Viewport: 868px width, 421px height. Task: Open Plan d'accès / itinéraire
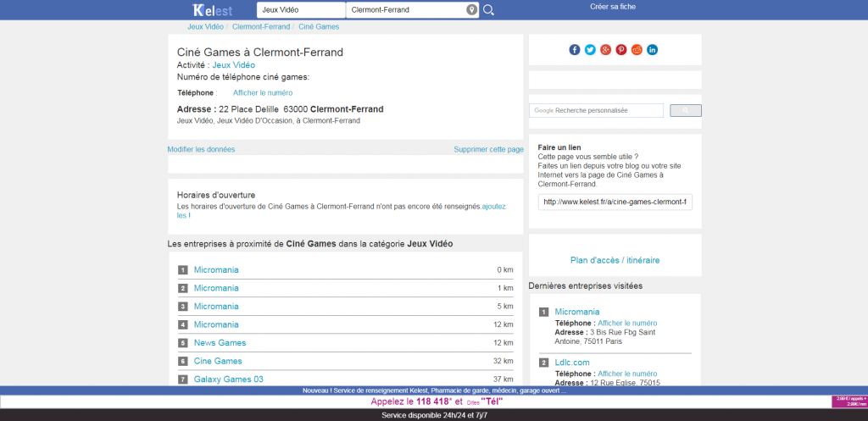(x=615, y=260)
